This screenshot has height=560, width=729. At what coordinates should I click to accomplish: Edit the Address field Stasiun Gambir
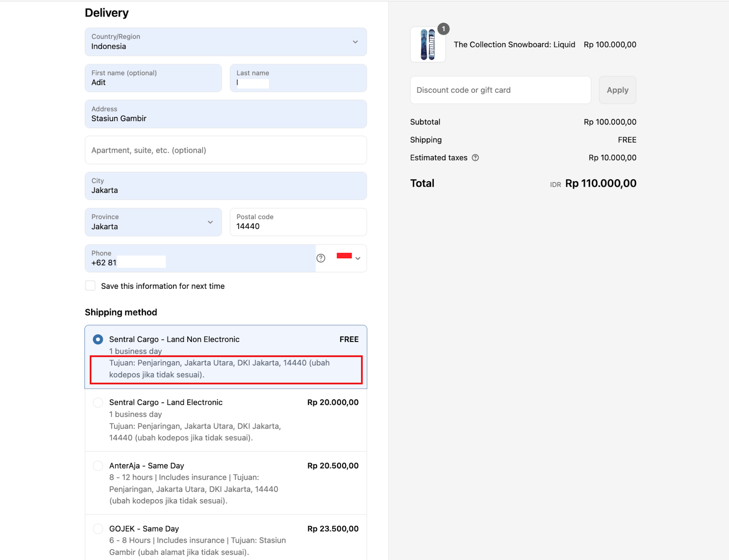[226, 114]
